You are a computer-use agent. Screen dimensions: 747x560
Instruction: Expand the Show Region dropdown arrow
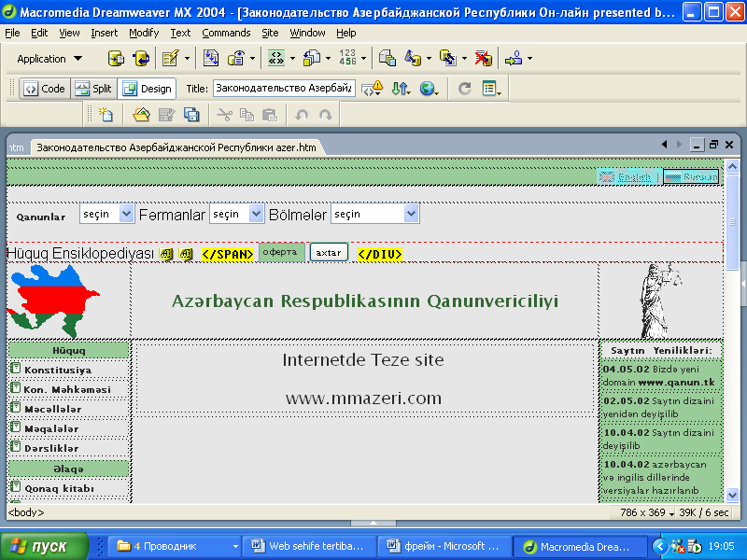[x=252, y=59]
